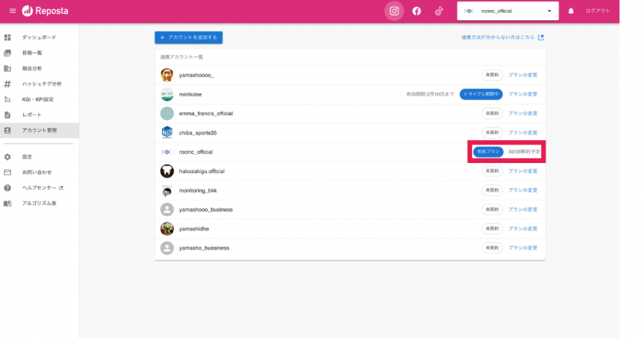Open 競合分析 in sidebar

[33, 69]
